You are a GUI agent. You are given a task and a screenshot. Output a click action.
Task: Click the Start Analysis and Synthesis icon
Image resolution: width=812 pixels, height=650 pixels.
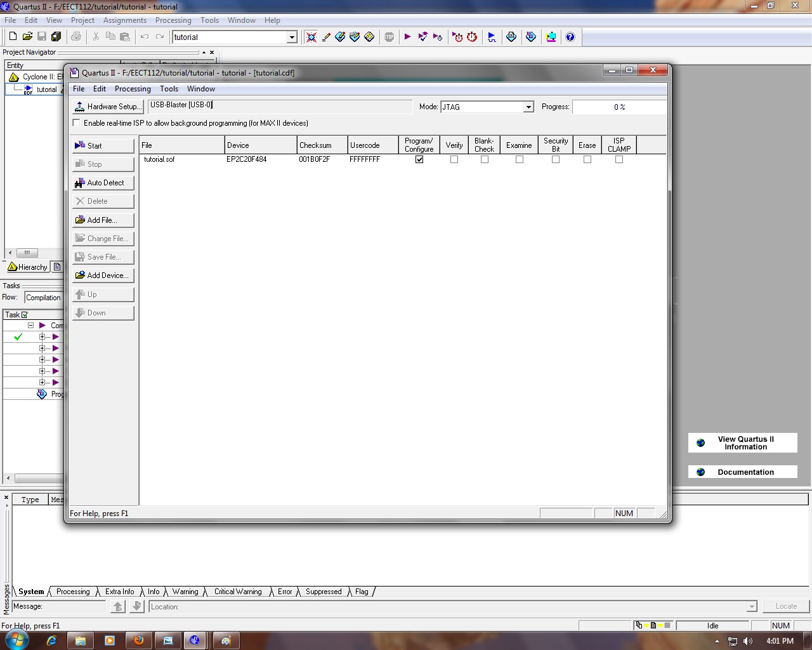click(423, 37)
